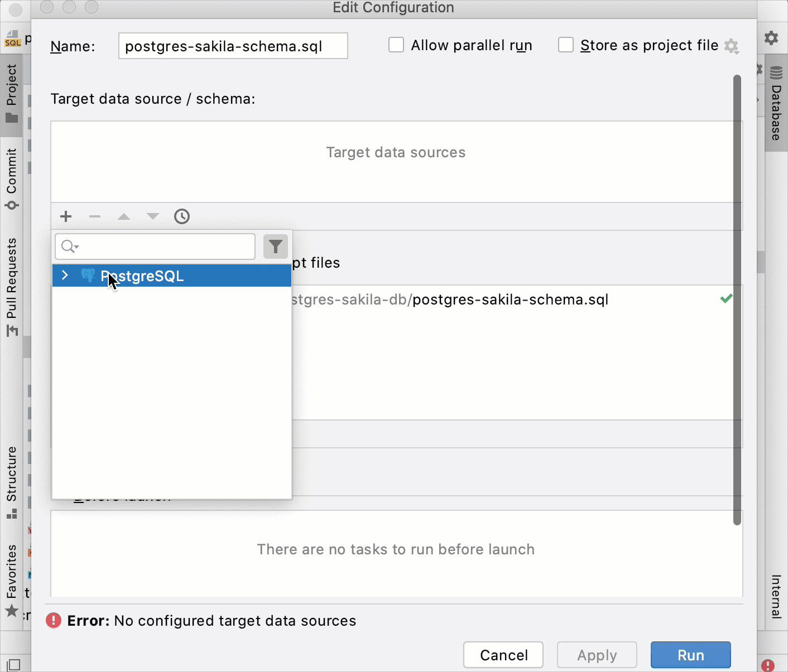Image resolution: width=788 pixels, height=672 pixels.
Task: Check Store as project file
Action: coord(566,45)
